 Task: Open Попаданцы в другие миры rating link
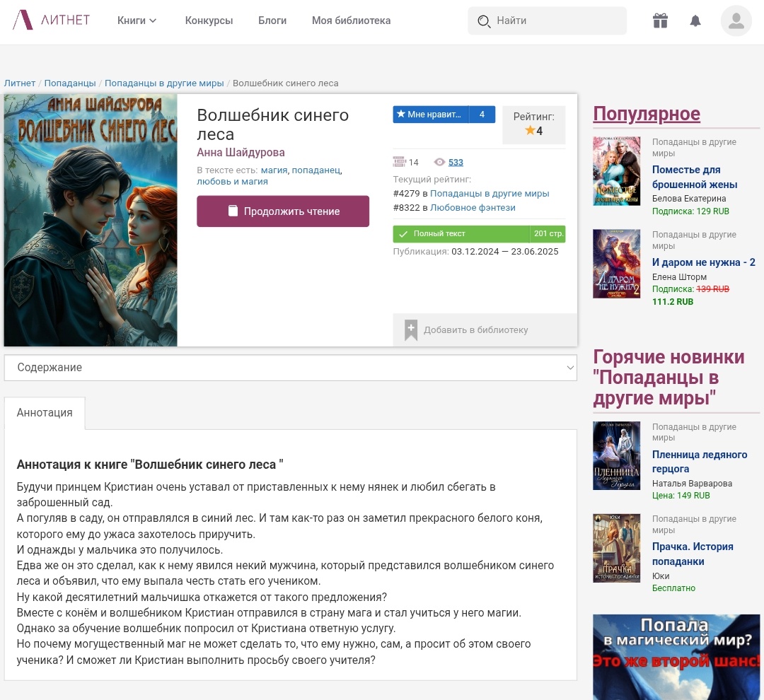[x=490, y=194]
